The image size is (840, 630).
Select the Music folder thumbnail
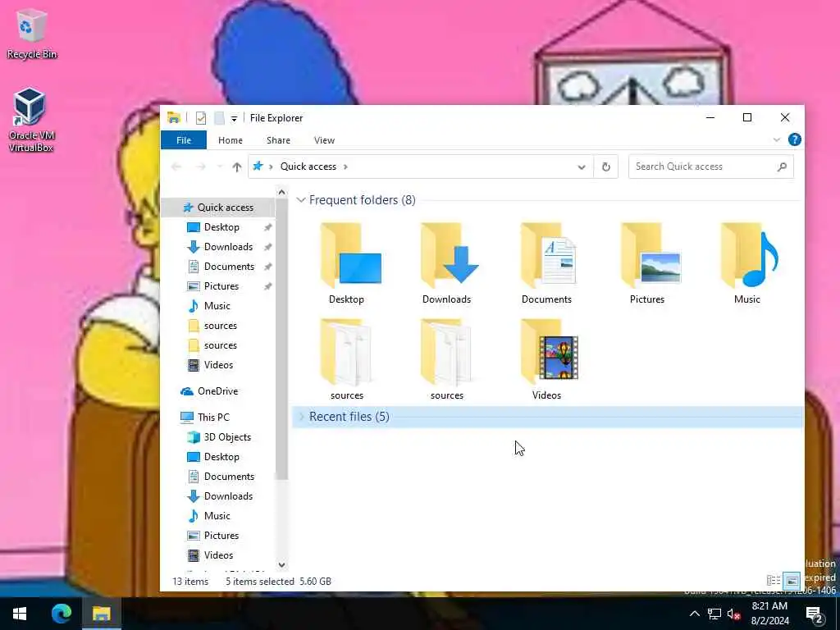tap(746, 263)
